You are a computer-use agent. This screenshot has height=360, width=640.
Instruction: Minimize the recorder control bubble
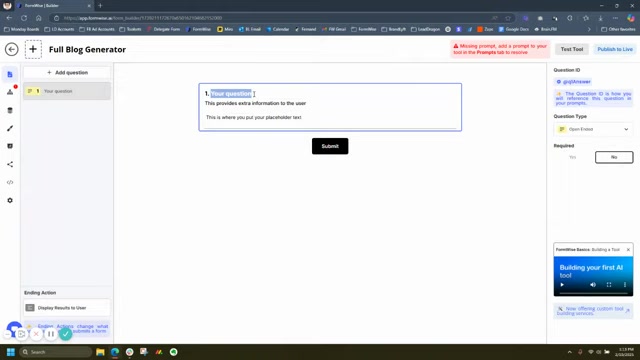[x=8, y=334]
